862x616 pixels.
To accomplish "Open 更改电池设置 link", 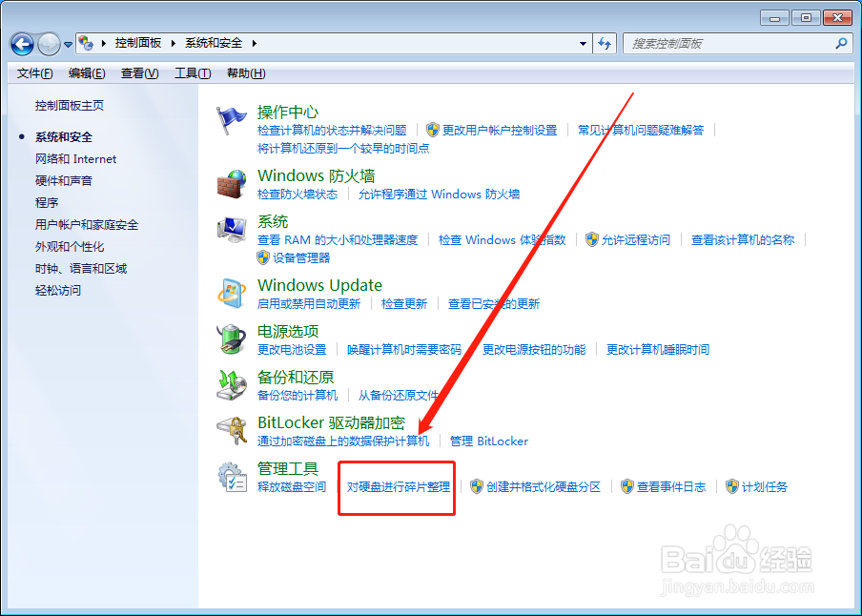I will pyautogui.click(x=292, y=350).
